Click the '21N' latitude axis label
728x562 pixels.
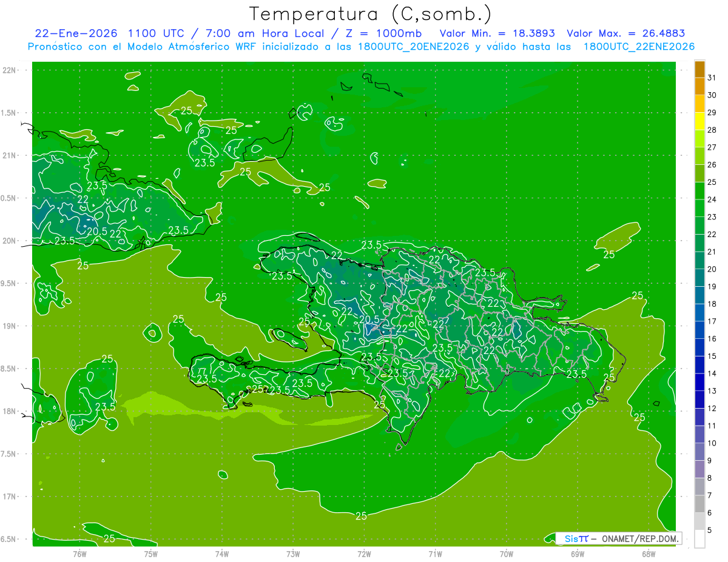[10, 155]
